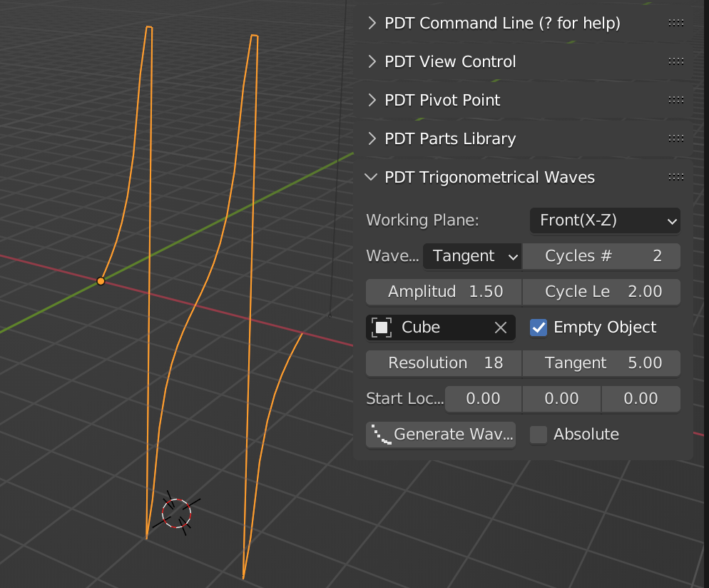709x588 pixels.
Task: Click the 3D cursor in viewport
Action: coord(176,512)
